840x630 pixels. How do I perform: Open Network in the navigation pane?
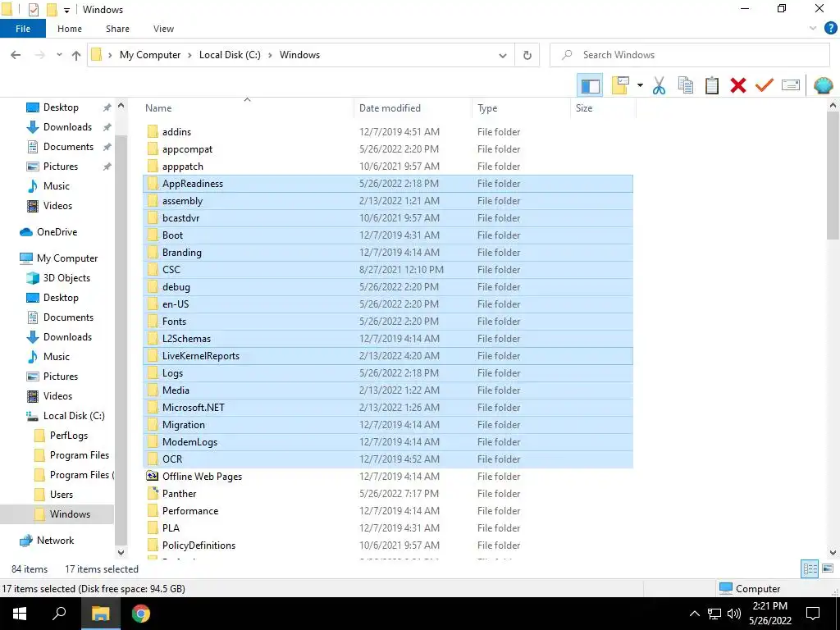(55, 541)
